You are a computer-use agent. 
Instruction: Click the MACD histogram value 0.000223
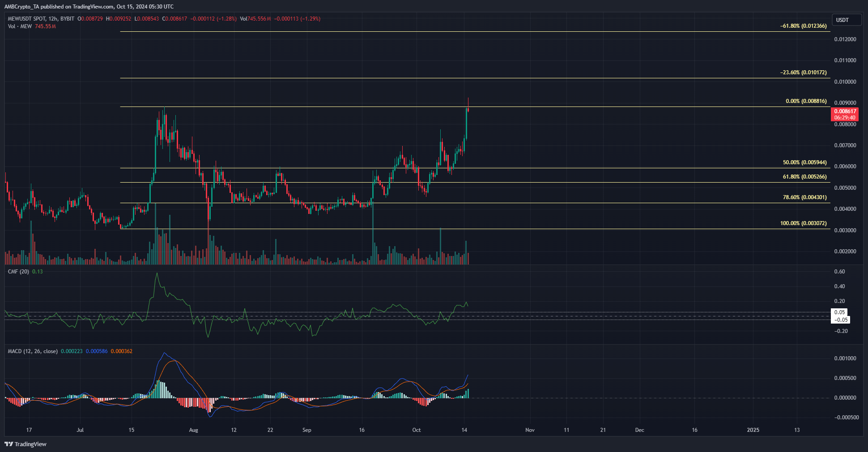tap(72, 351)
